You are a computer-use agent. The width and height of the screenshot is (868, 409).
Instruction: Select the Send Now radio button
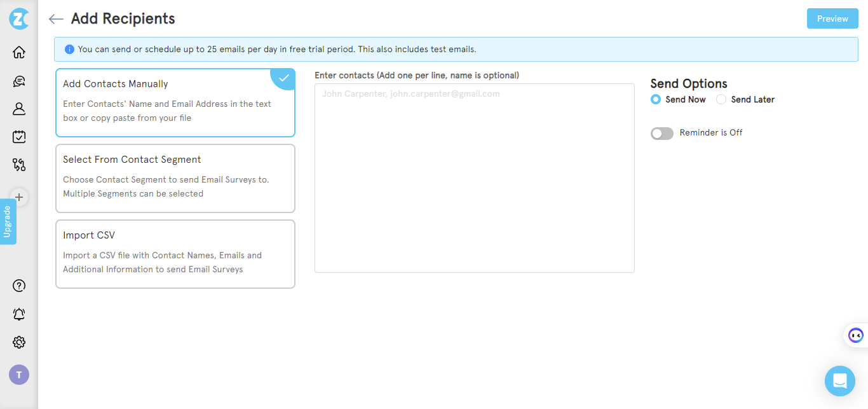[x=655, y=99]
